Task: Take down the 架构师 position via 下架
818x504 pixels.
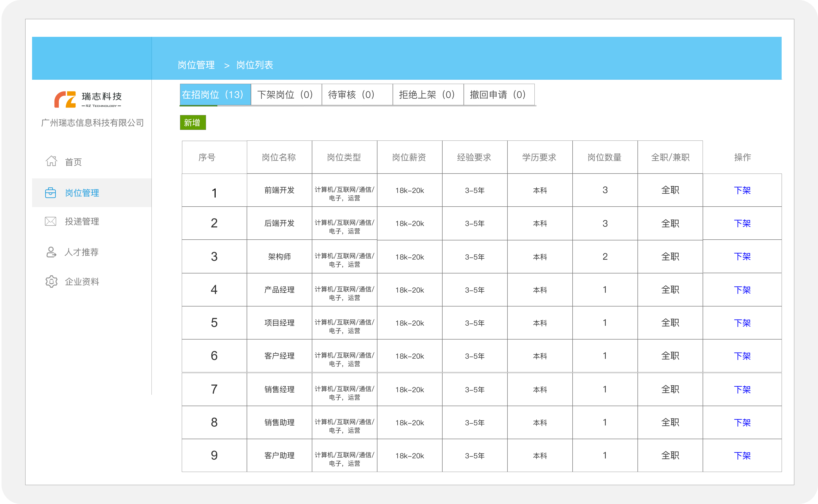Action: pos(742,257)
